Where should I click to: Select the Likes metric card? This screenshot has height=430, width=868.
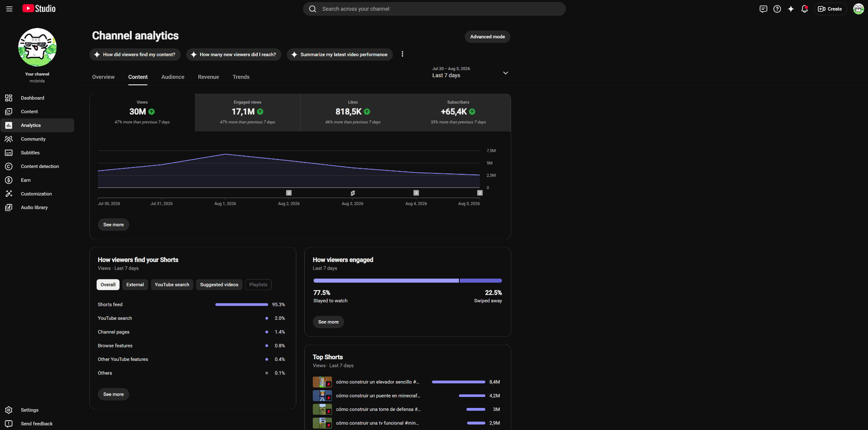coord(353,112)
